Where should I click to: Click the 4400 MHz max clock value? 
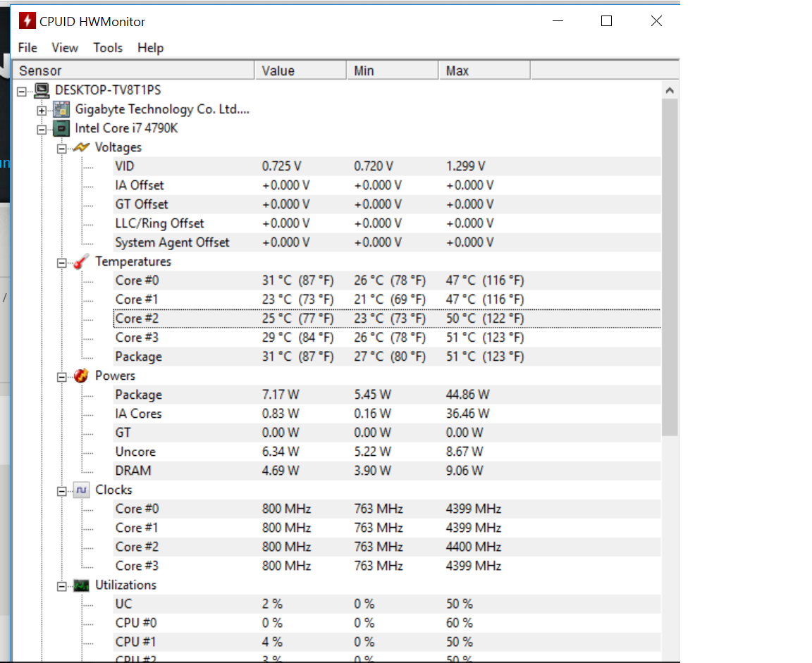point(474,547)
